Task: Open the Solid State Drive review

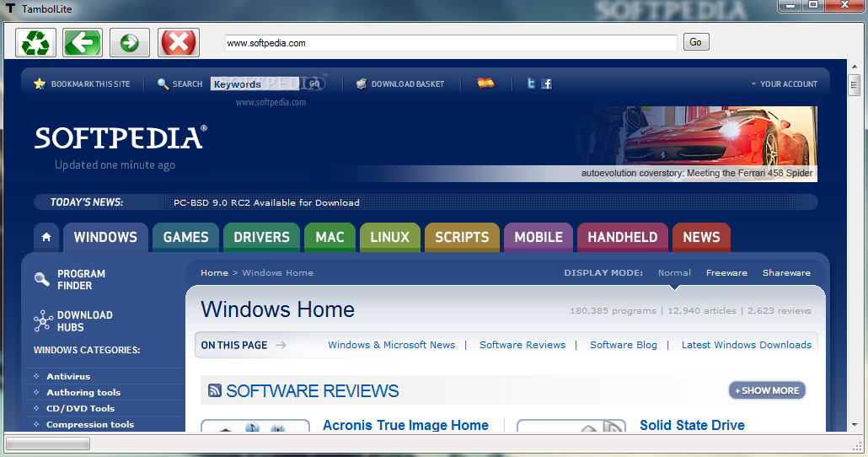Action: (x=692, y=425)
